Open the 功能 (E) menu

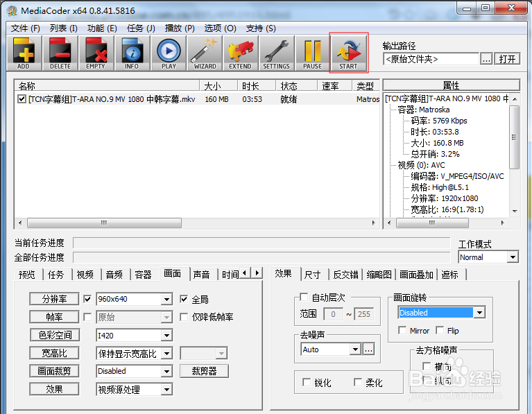pos(102,28)
